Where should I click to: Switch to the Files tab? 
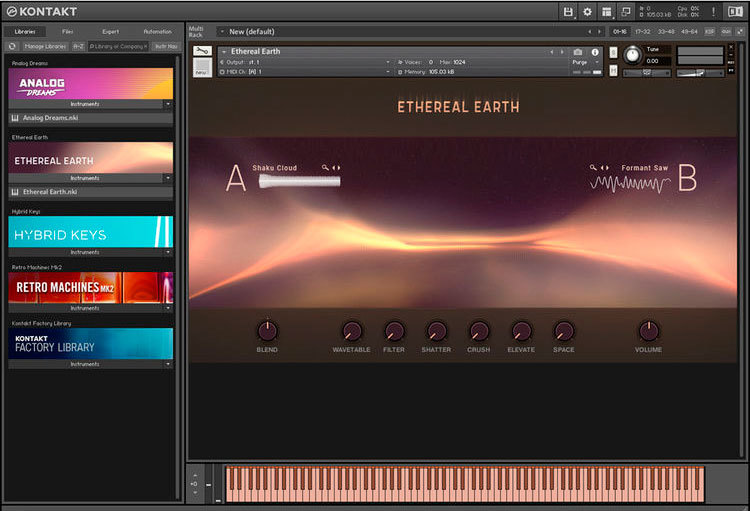[x=68, y=31]
